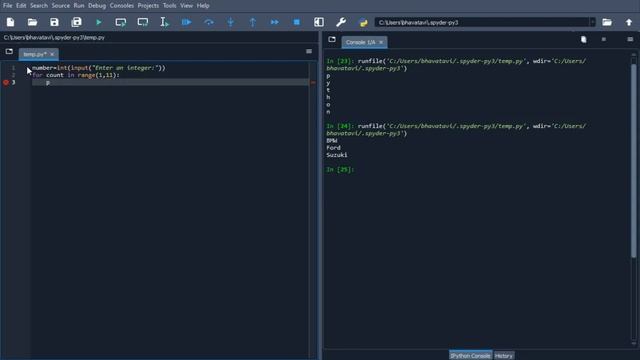Close the temp.py tab

pos(52,54)
